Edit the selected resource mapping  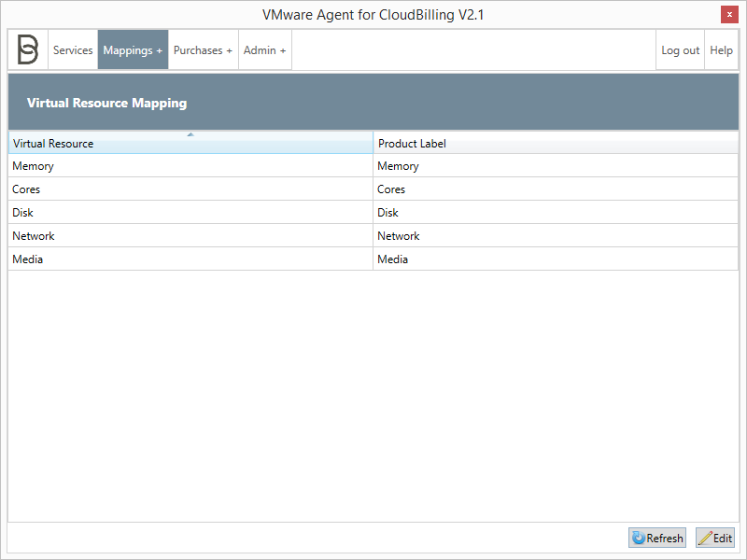714,538
